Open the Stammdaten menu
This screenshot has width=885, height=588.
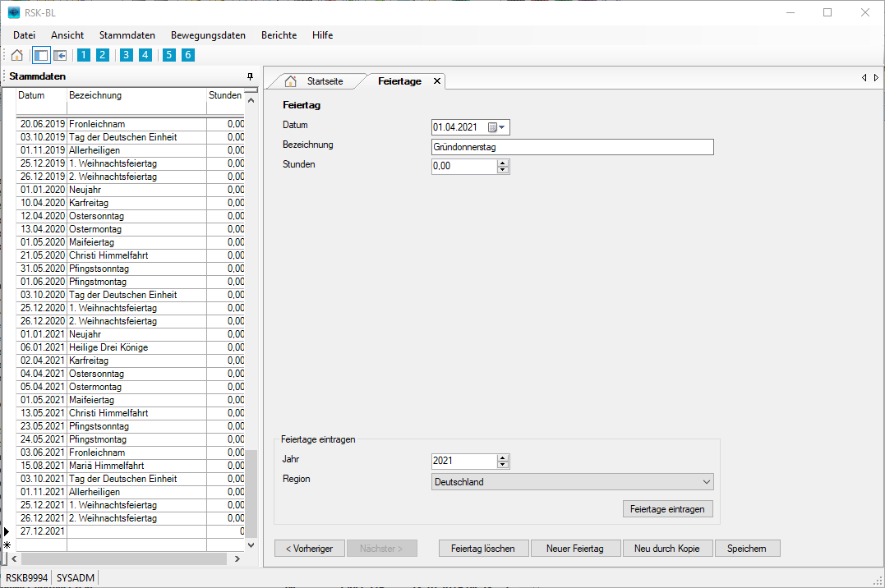coord(127,35)
